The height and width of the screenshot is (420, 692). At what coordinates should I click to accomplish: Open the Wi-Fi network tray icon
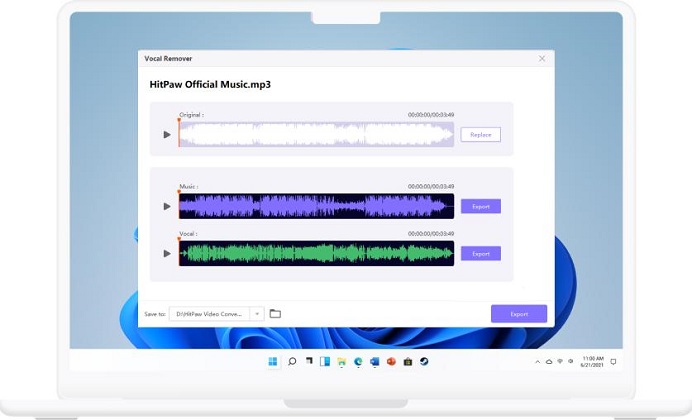(560, 361)
